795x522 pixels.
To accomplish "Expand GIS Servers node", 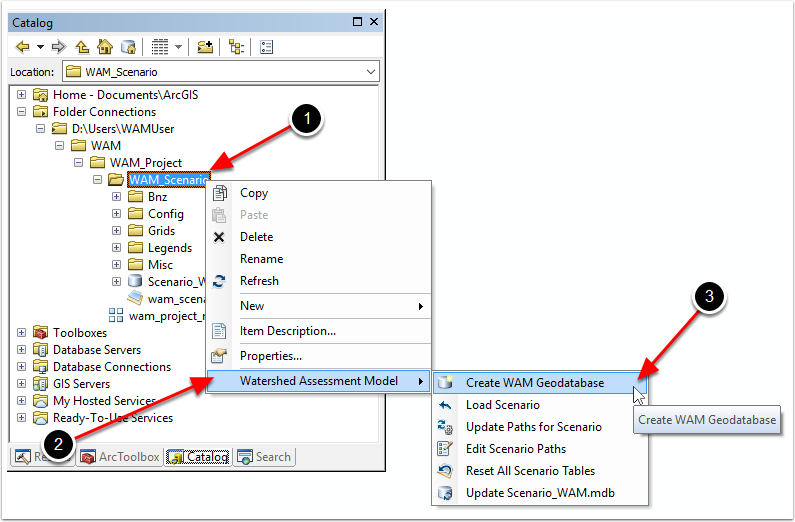I will click(21, 384).
